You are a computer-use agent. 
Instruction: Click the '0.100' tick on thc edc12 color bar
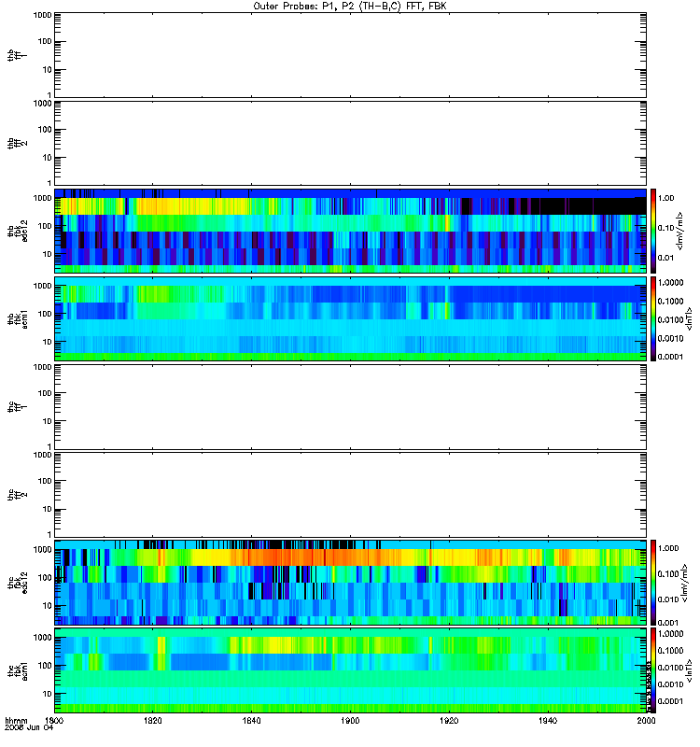coord(668,574)
